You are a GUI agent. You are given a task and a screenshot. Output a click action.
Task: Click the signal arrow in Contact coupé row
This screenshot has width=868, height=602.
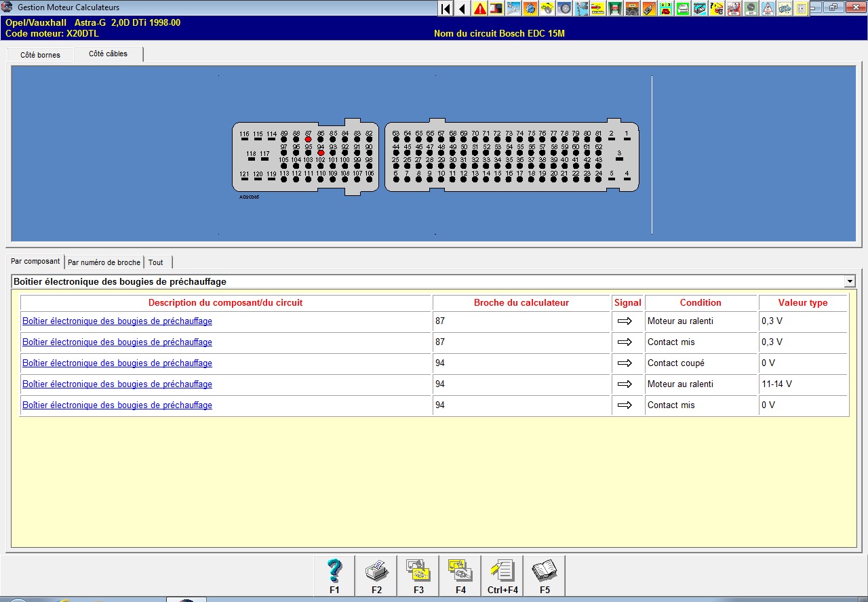coord(625,363)
